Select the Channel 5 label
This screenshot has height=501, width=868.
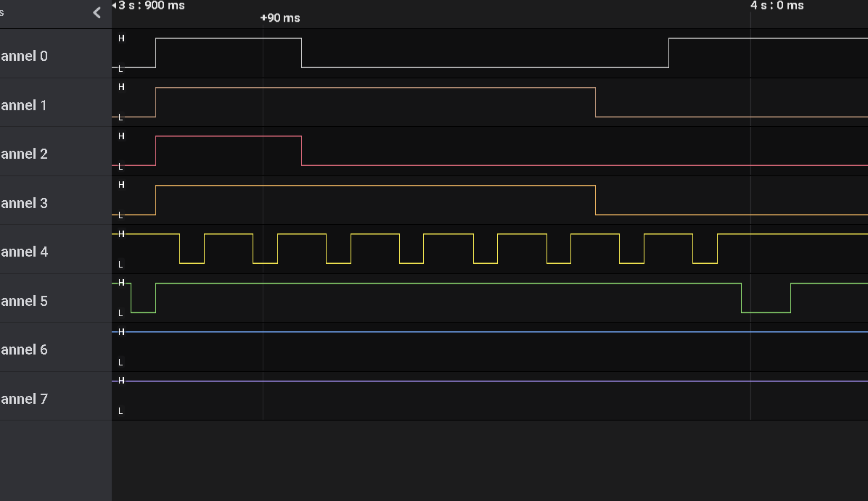click(24, 301)
